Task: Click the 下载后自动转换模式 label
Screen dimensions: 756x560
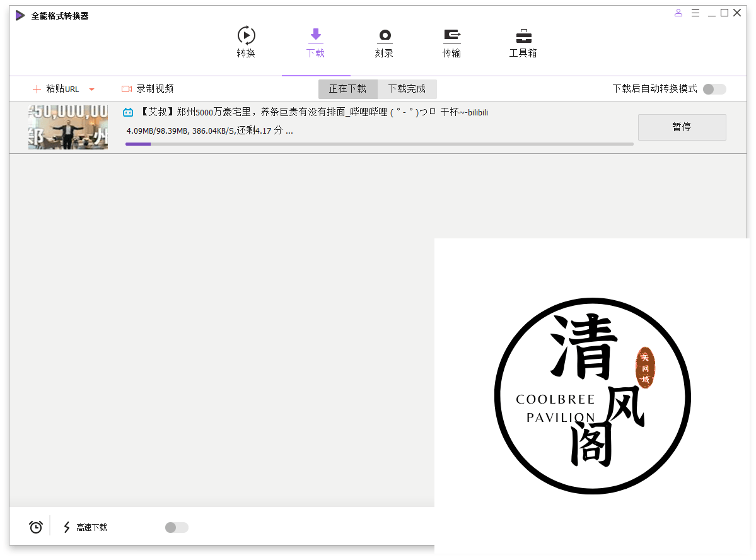Action: click(654, 89)
